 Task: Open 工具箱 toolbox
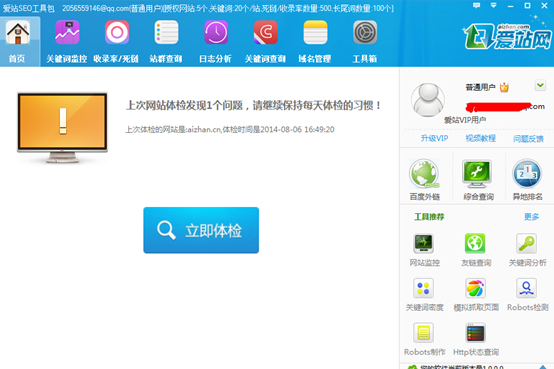(365, 42)
